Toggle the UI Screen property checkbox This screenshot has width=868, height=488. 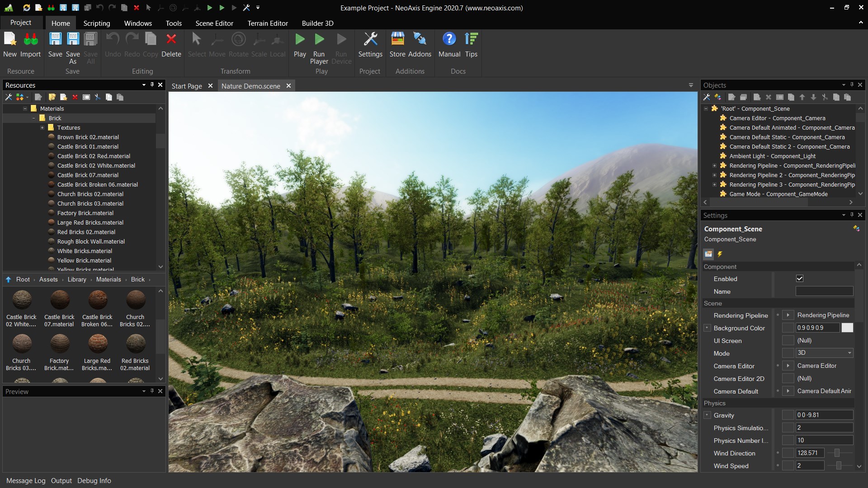[x=788, y=341]
